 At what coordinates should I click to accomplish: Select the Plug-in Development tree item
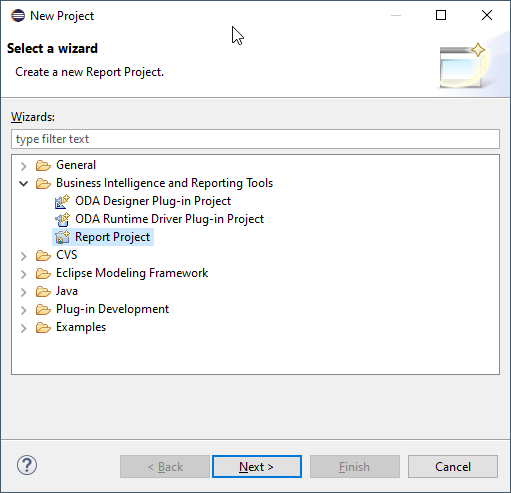pos(112,309)
